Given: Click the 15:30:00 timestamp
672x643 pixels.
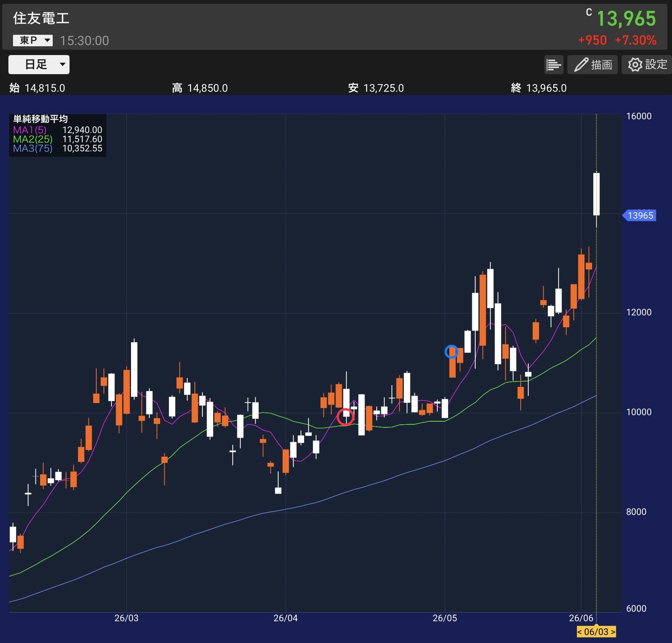Looking at the screenshot, I should [x=84, y=41].
